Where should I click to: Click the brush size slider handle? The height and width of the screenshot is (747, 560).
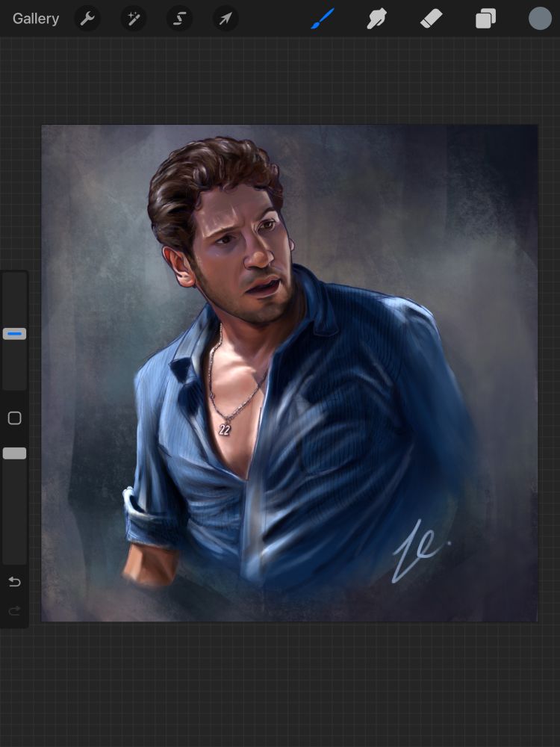[14, 334]
